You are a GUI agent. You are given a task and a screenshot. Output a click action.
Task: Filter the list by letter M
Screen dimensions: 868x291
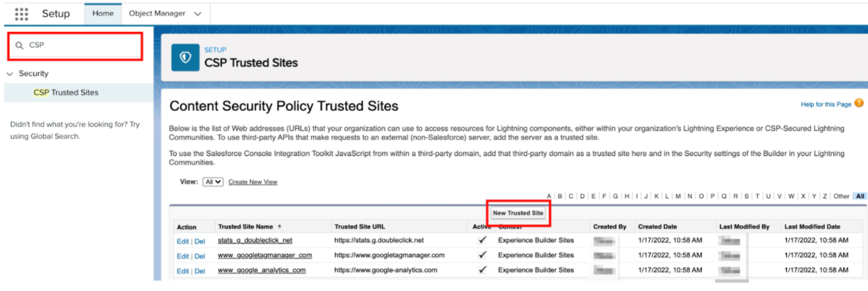(x=678, y=196)
